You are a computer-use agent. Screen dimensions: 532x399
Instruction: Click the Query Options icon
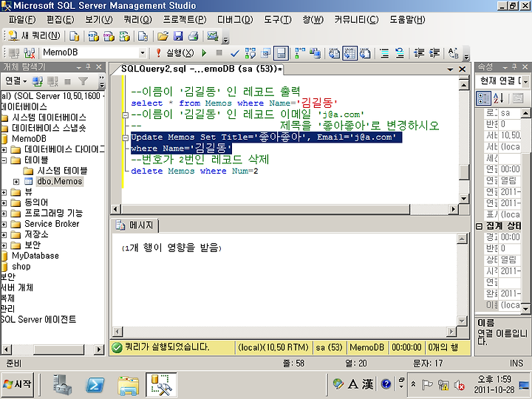point(266,53)
